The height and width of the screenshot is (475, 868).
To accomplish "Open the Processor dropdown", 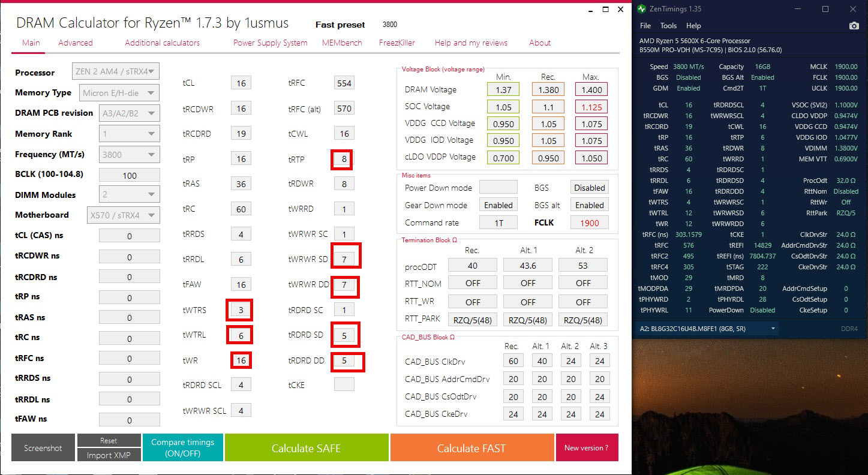I will click(x=116, y=72).
